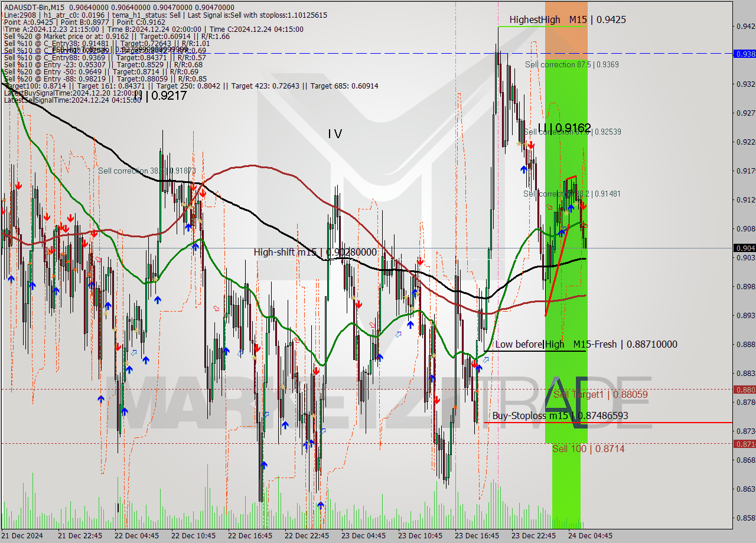The width and height of the screenshot is (756, 543).
Task: Select the 21 Dec 2024 time axis label
Action: [22, 536]
